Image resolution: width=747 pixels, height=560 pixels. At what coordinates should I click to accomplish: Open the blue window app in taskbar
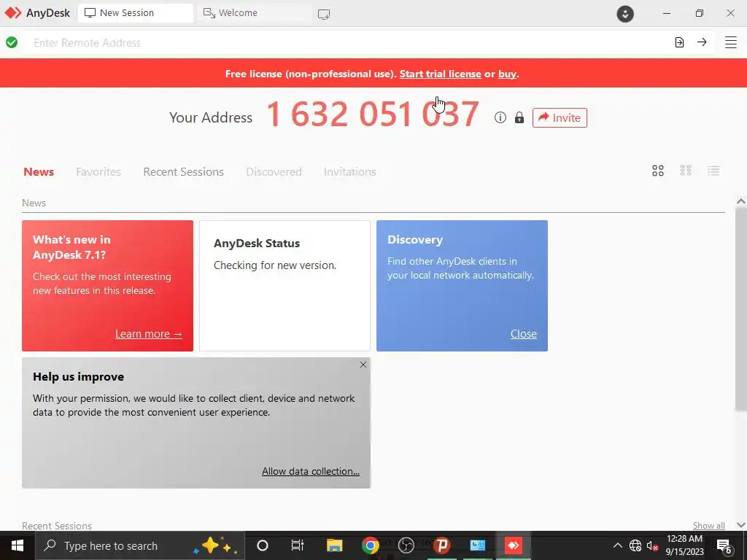pyautogui.click(x=477, y=545)
